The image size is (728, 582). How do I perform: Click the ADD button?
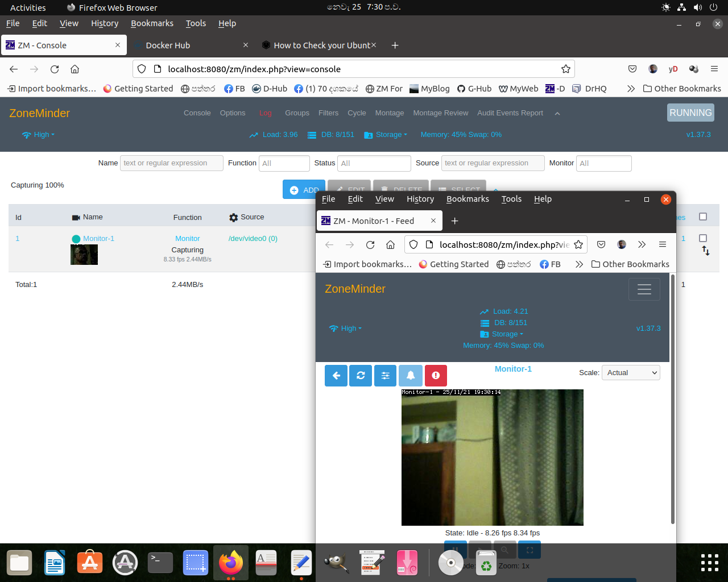coord(303,190)
